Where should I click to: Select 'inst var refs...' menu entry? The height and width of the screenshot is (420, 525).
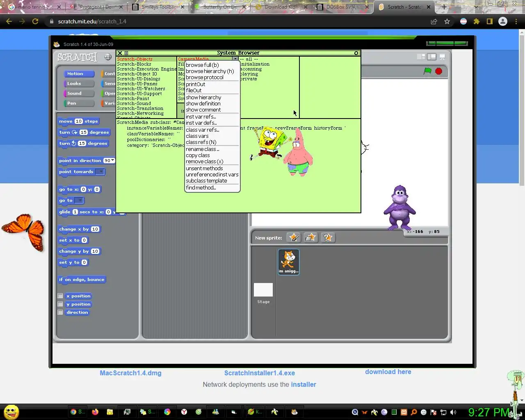pos(201,116)
